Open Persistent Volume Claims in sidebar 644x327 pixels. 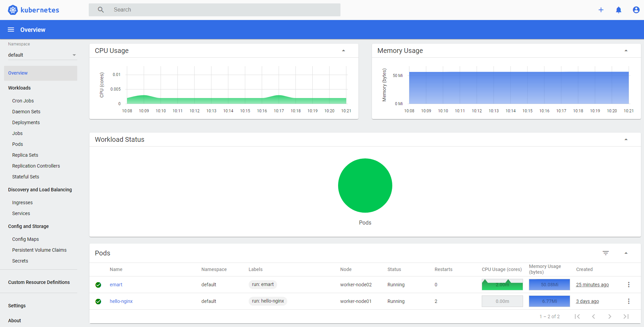39,250
